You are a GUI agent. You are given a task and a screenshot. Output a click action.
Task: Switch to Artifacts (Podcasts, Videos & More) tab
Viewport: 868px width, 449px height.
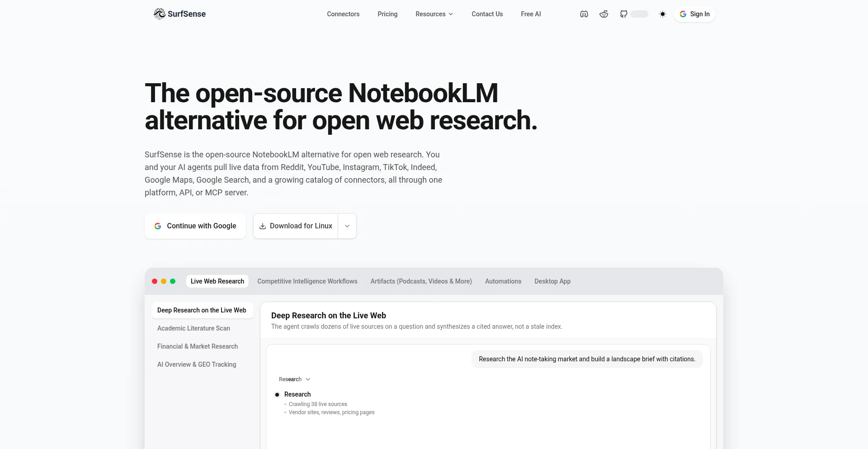click(421, 281)
